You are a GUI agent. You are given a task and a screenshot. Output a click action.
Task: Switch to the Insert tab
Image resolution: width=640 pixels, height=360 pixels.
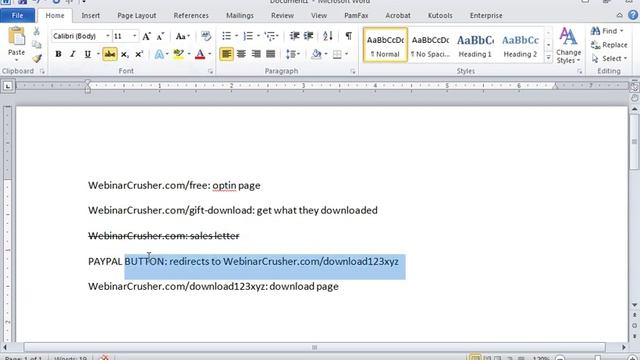coord(91,16)
